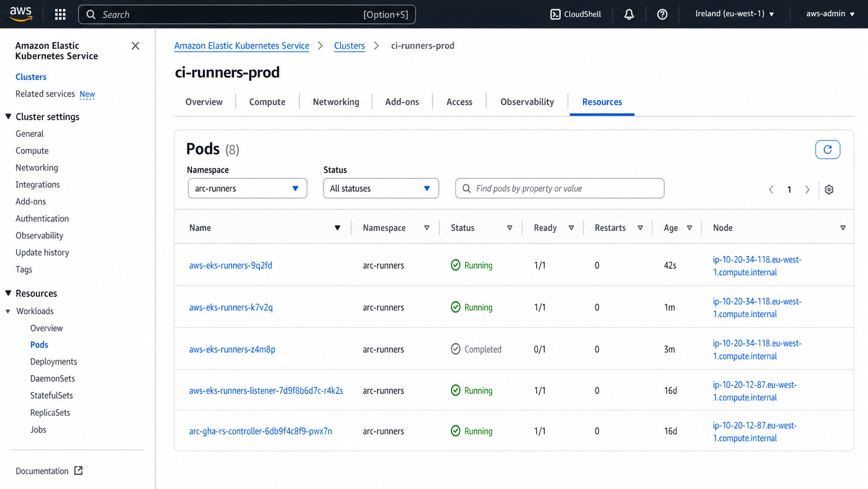
Task: Open Deployments under Workloads
Action: (53, 362)
